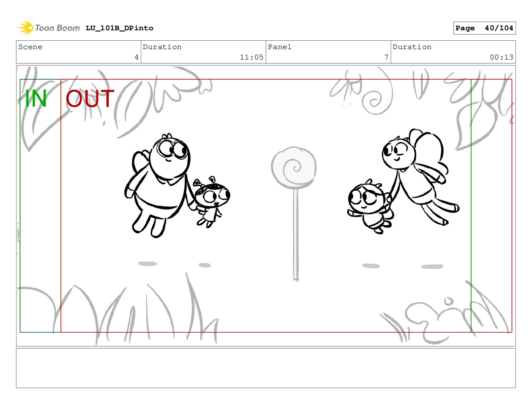Click the red OUT camera label
The width and height of the screenshot is (532, 412).
coord(90,99)
